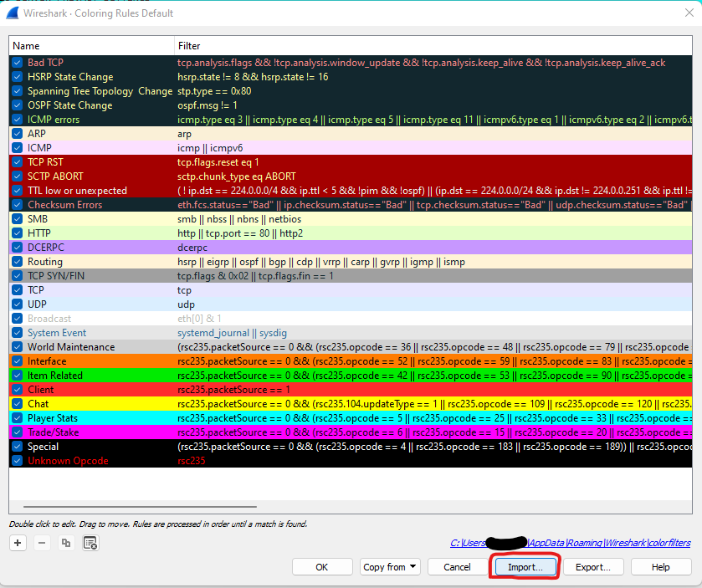Disable the HTTP coloring rule checkbox
Viewport: 702px width, 588px height.
pyautogui.click(x=17, y=233)
